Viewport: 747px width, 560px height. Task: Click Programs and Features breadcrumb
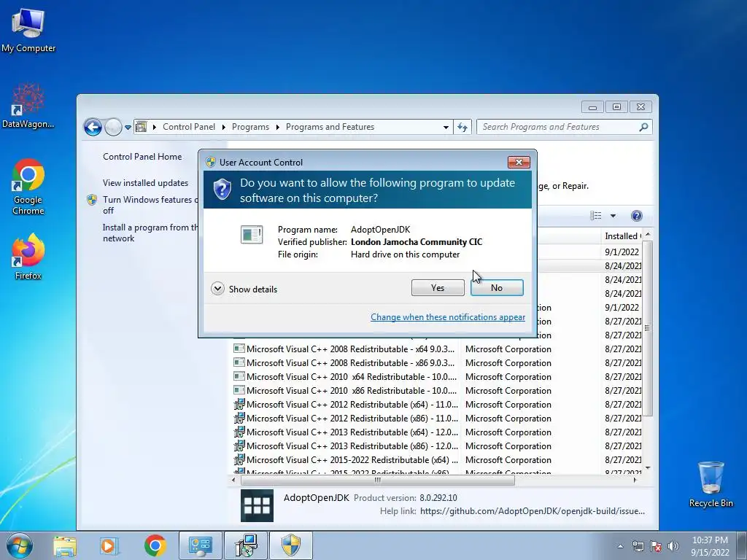(x=330, y=127)
